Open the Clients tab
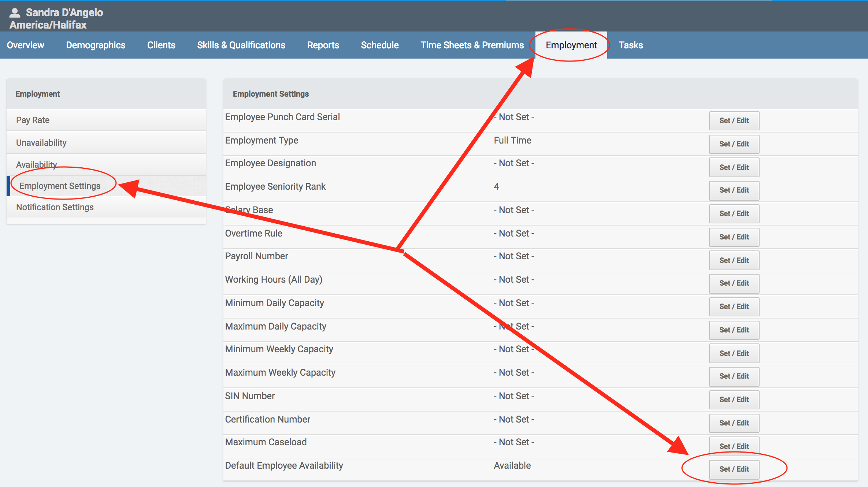This screenshot has width=868, height=487. coord(161,45)
